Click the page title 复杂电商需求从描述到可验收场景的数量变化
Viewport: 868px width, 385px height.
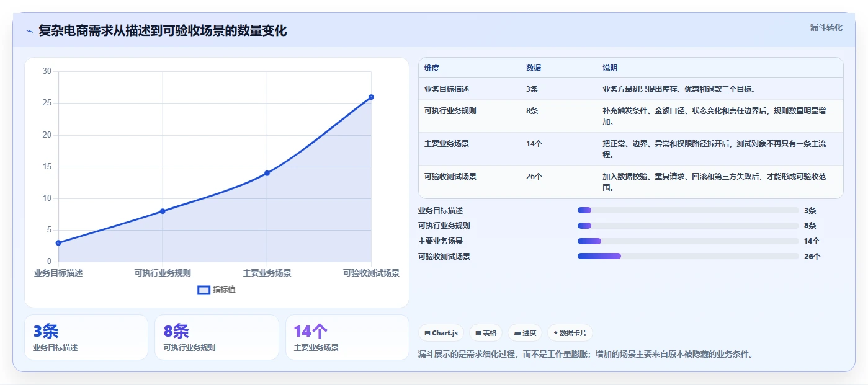pyautogui.click(x=163, y=30)
